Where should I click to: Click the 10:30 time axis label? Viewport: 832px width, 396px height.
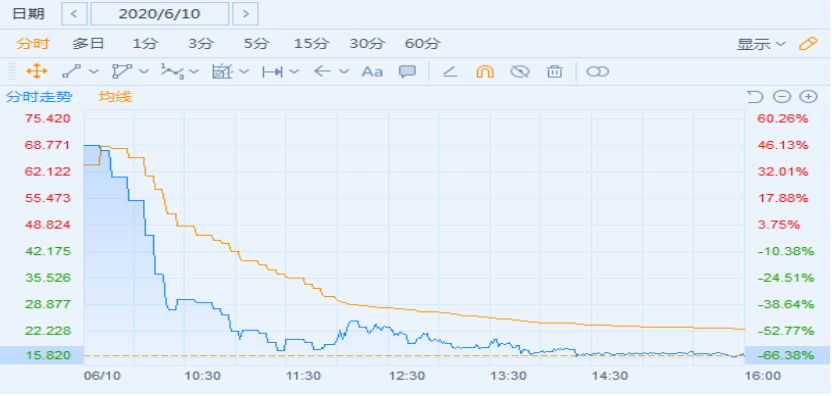(202, 376)
